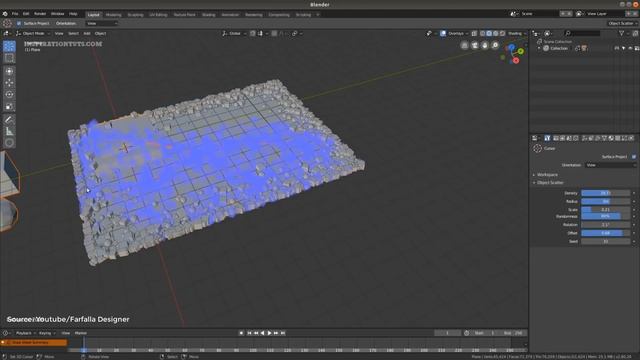The height and width of the screenshot is (360, 640).
Task: Click the play animation button
Action: [269, 333]
